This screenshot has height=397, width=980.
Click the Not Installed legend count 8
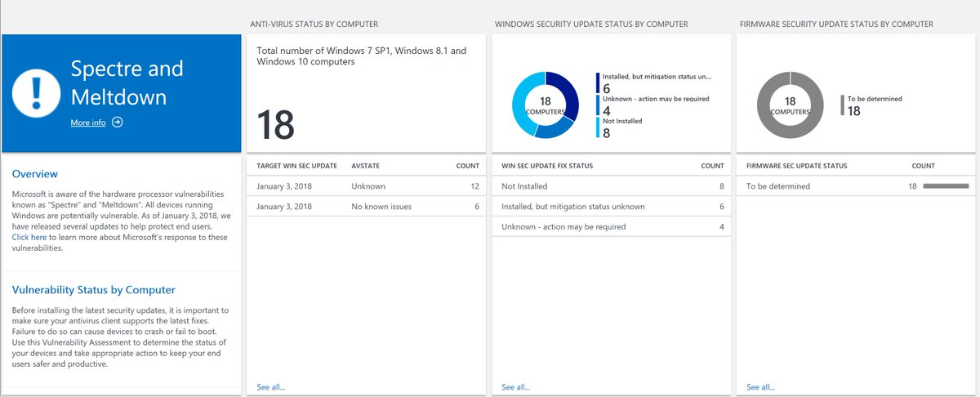point(606,133)
